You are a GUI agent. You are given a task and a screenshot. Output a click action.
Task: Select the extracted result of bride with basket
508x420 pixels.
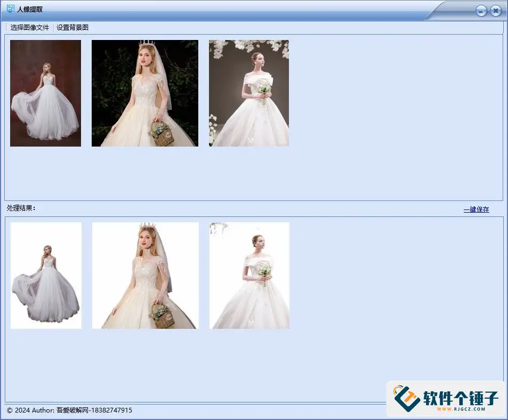point(146,275)
